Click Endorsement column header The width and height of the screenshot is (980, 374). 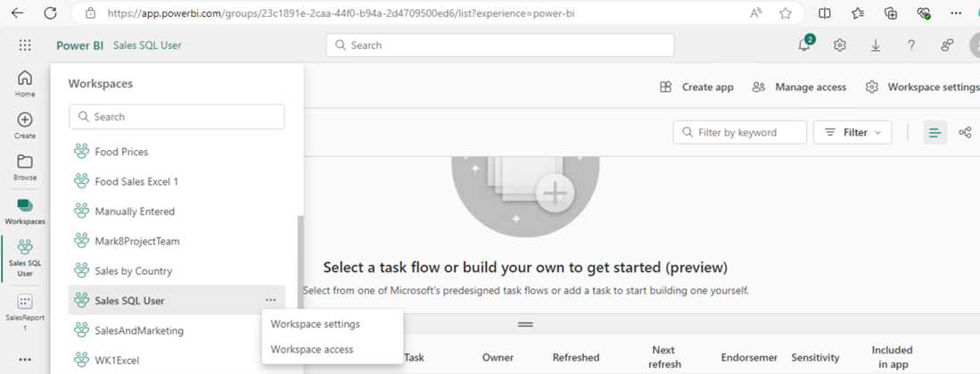click(x=749, y=358)
